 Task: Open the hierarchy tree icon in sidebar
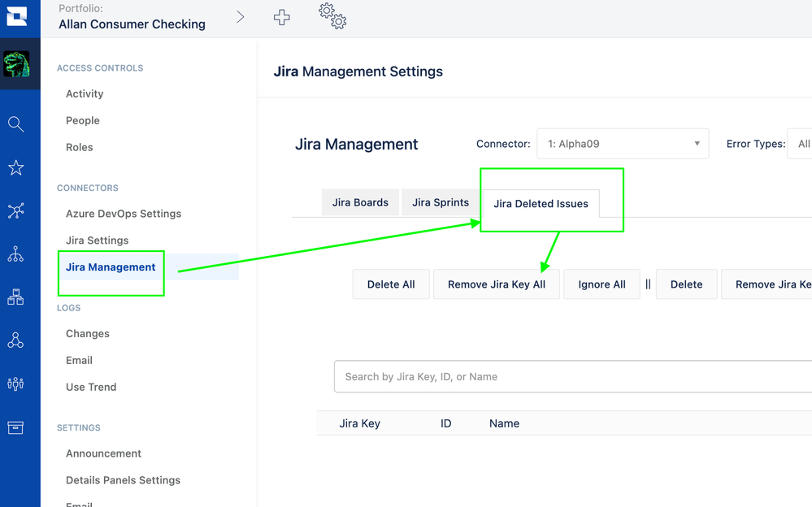15,253
